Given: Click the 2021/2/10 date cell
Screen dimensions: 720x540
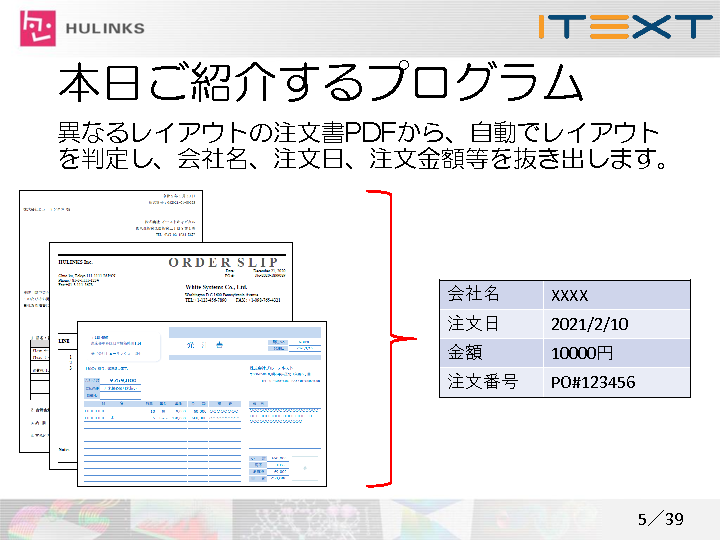Looking at the screenshot, I should [x=617, y=324].
